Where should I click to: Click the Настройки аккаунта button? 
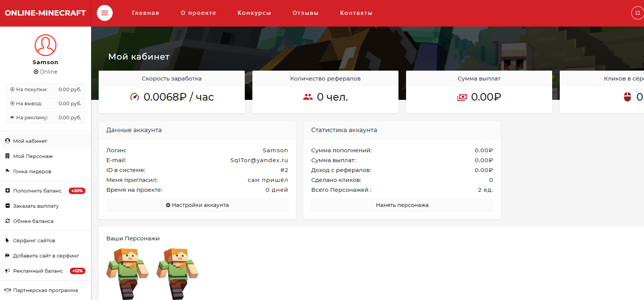(x=197, y=205)
